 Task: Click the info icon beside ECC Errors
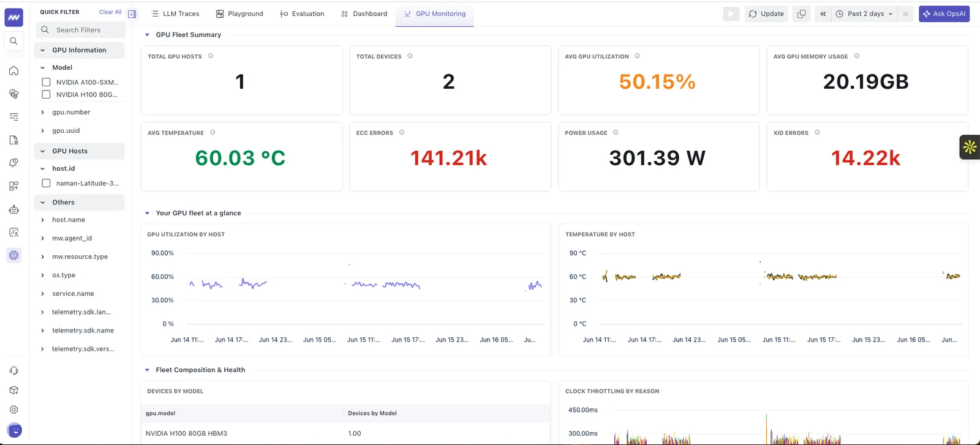[402, 132]
